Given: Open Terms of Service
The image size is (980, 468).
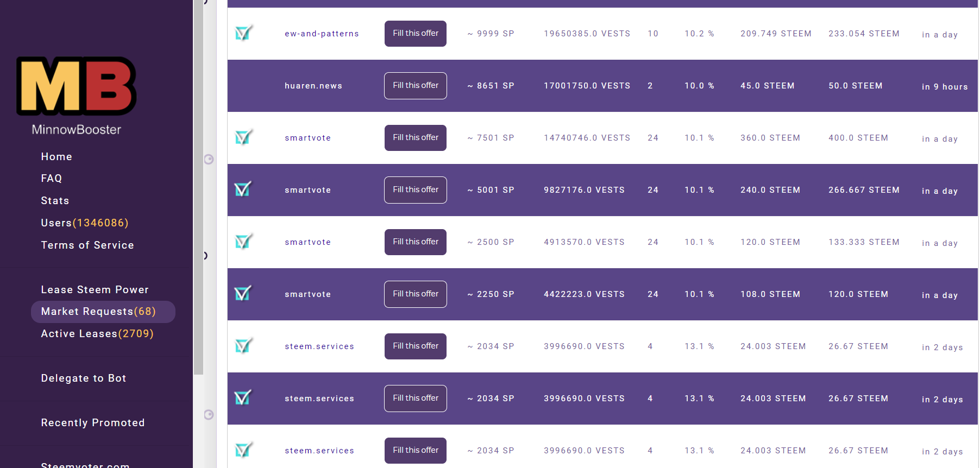Looking at the screenshot, I should (87, 245).
